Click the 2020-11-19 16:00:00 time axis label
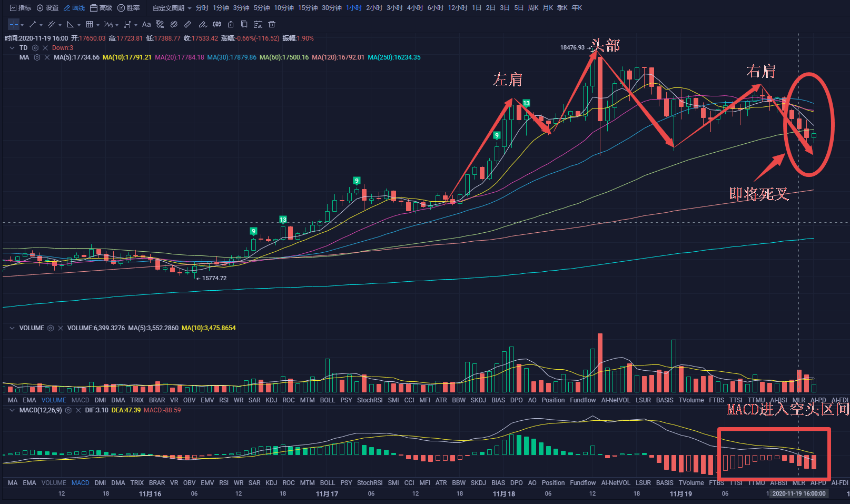The width and height of the screenshot is (850, 504). tap(799, 493)
